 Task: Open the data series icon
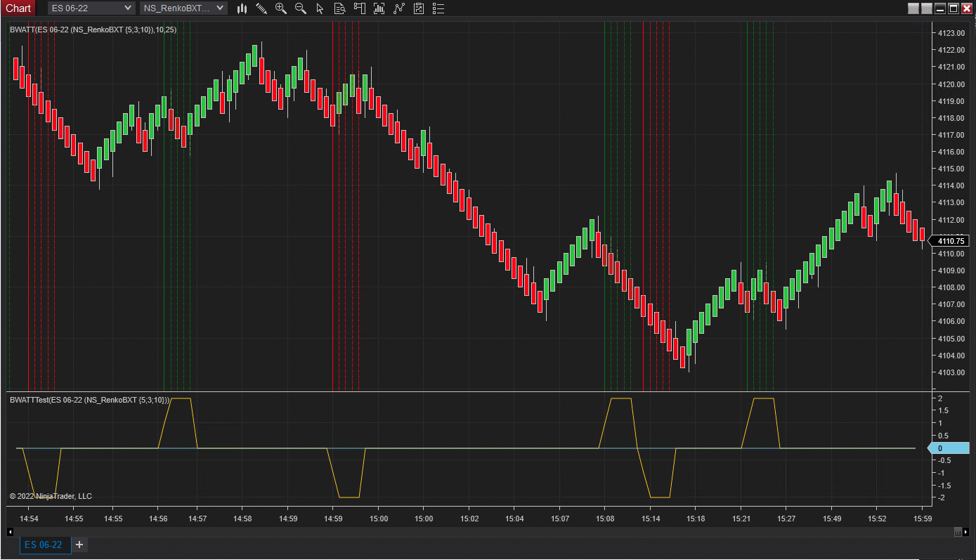pyautogui.click(x=379, y=8)
